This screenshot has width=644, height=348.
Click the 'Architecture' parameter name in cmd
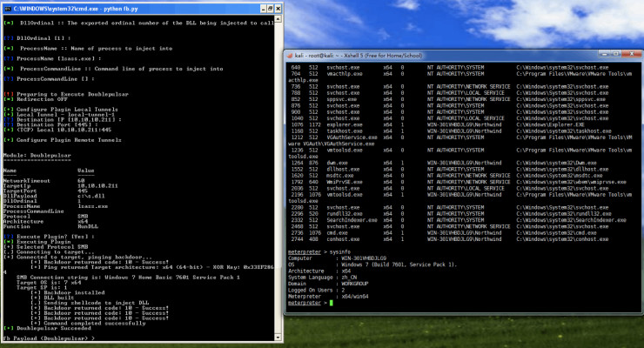point(23,221)
